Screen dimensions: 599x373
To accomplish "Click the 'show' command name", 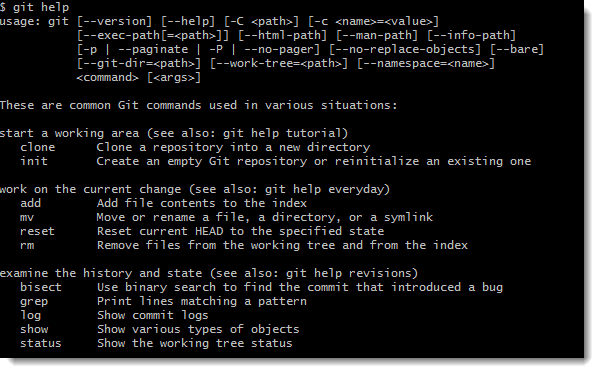I will point(34,329).
